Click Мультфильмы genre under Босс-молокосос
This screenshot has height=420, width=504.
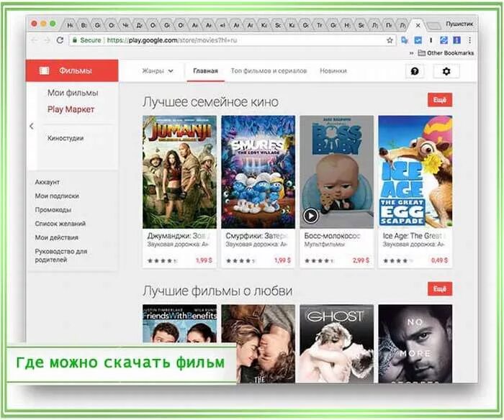point(324,245)
